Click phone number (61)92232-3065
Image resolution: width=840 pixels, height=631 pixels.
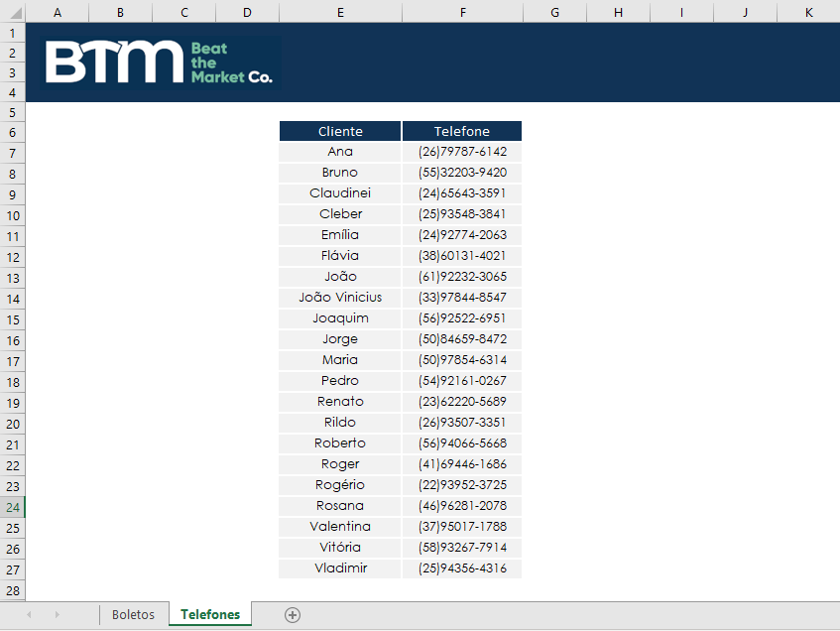[462, 277]
